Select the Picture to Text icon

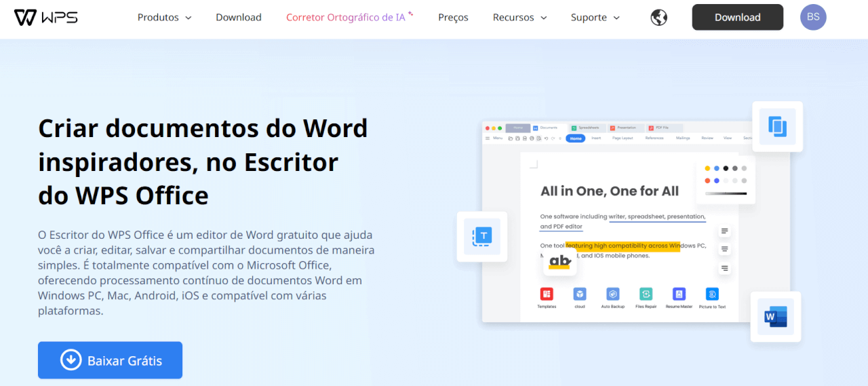coord(712,294)
